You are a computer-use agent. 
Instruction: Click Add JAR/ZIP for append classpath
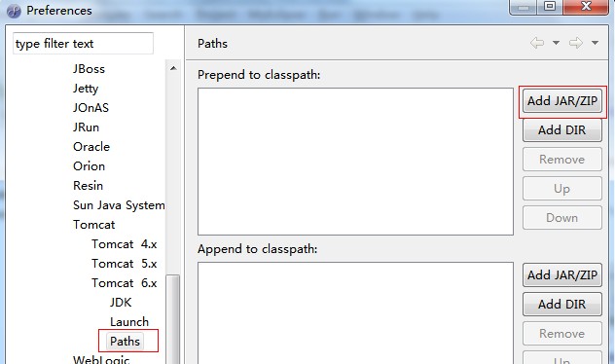pos(562,275)
